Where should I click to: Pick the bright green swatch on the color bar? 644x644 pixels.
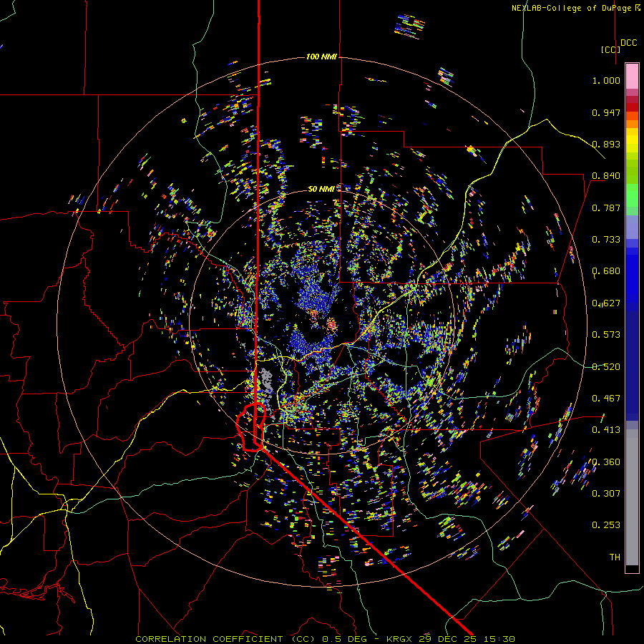[632, 195]
